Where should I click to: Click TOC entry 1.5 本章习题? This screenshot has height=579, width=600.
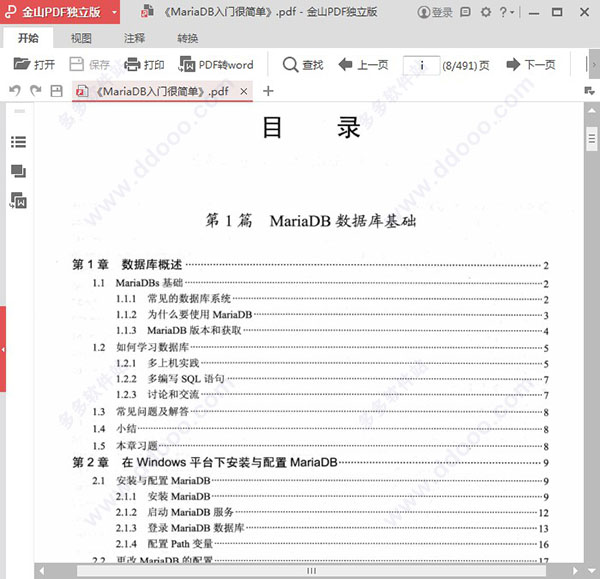pyautogui.click(x=320, y=446)
